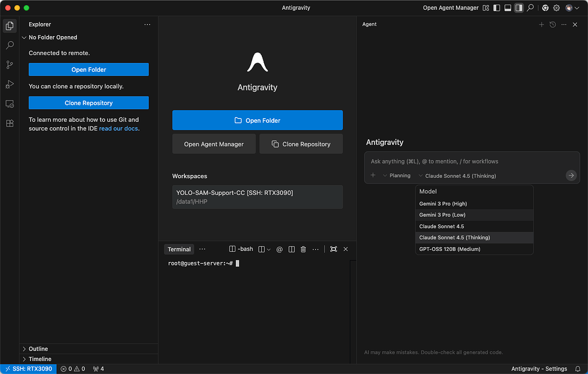Click Open Agent Manager on welcome page

click(214, 144)
